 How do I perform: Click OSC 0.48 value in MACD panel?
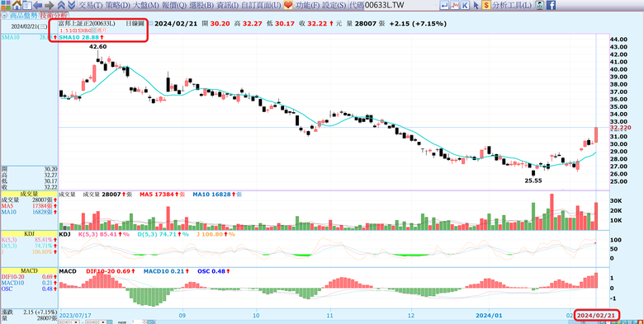coord(212,271)
